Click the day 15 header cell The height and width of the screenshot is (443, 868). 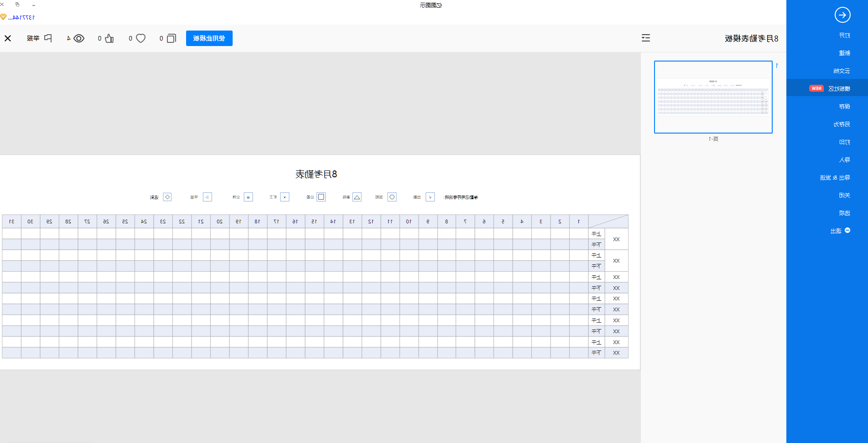(314, 221)
